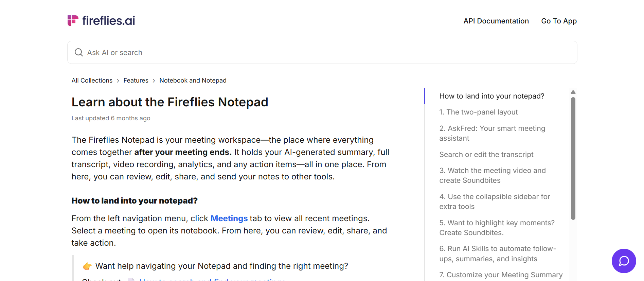Click the Fireflies.ai logo
Image resolution: width=644 pixels, height=281 pixels.
click(x=101, y=21)
